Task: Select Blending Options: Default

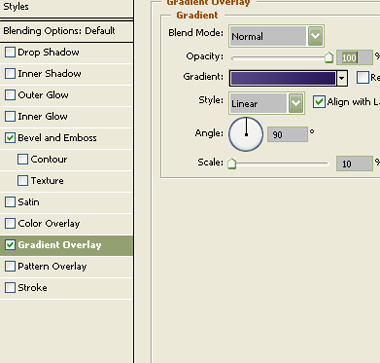Action: coord(59,31)
